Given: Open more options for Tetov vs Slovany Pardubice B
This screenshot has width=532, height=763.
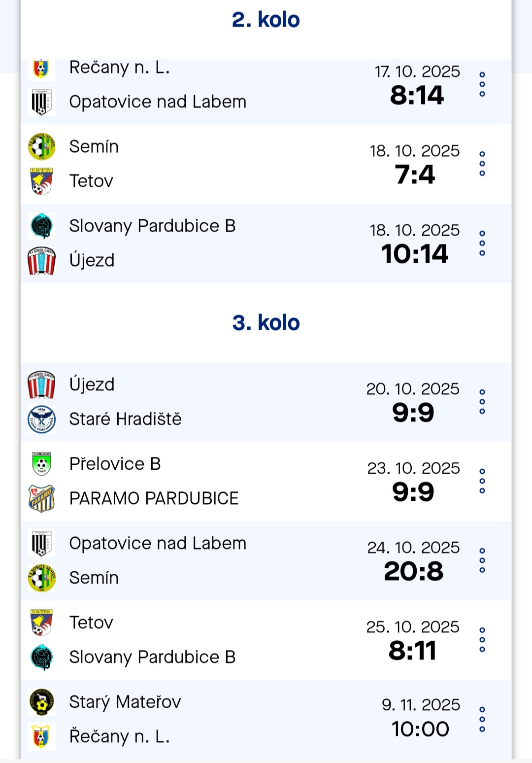Looking at the screenshot, I should coord(482,640).
